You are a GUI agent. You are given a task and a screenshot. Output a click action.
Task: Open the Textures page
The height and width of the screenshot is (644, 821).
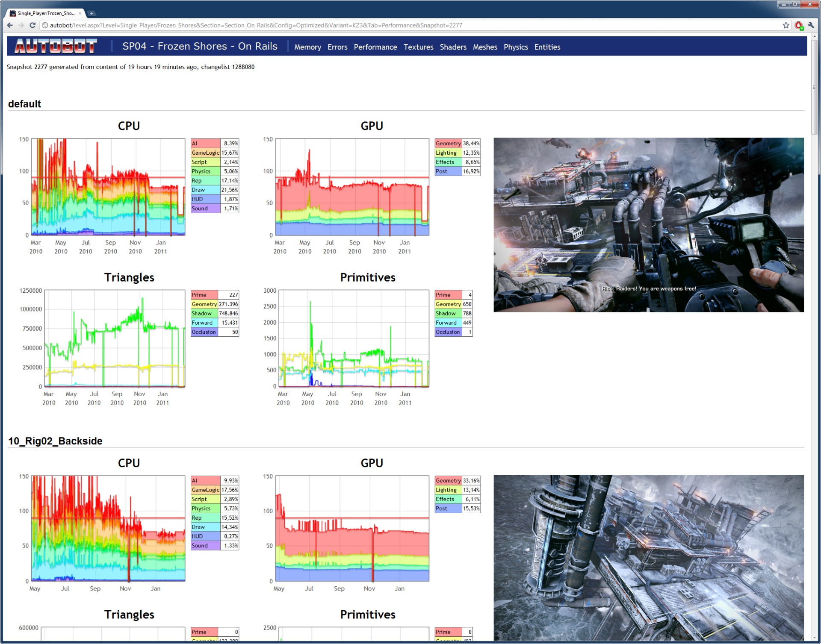point(418,47)
